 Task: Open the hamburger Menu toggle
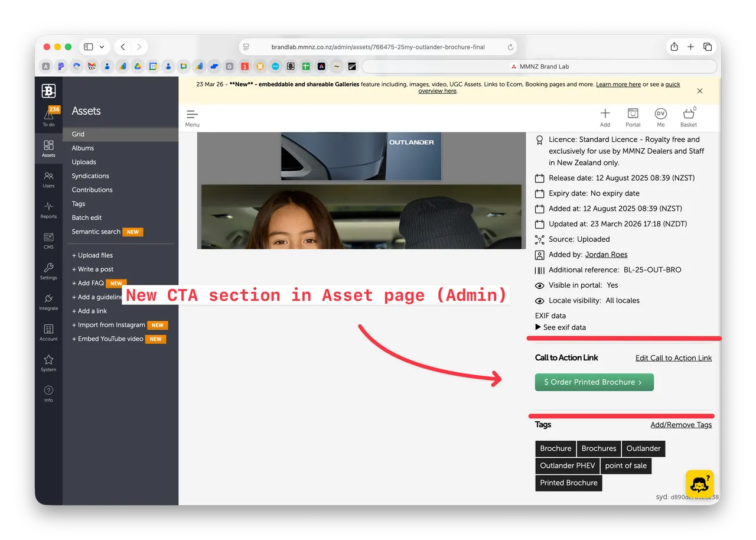tap(192, 117)
